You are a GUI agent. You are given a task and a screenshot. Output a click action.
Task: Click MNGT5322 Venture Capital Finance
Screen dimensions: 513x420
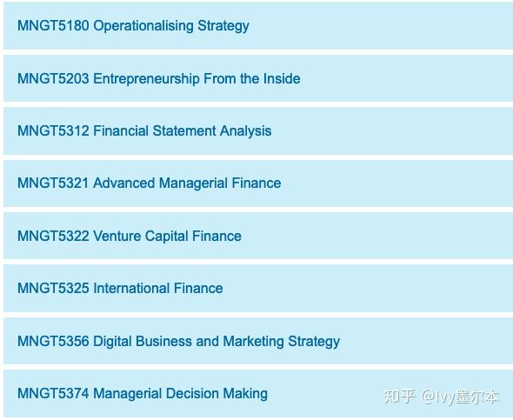(130, 236)
